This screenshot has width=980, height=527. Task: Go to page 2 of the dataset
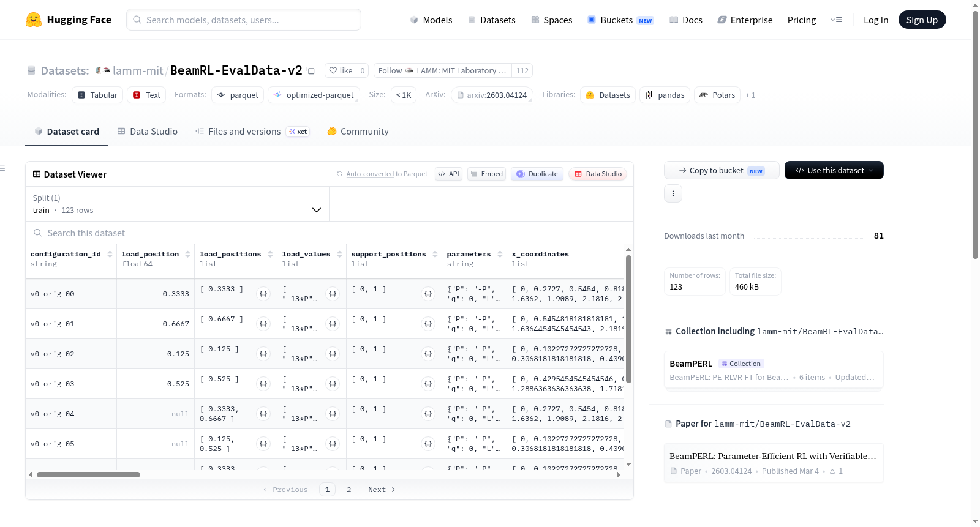tap(349, 490)
